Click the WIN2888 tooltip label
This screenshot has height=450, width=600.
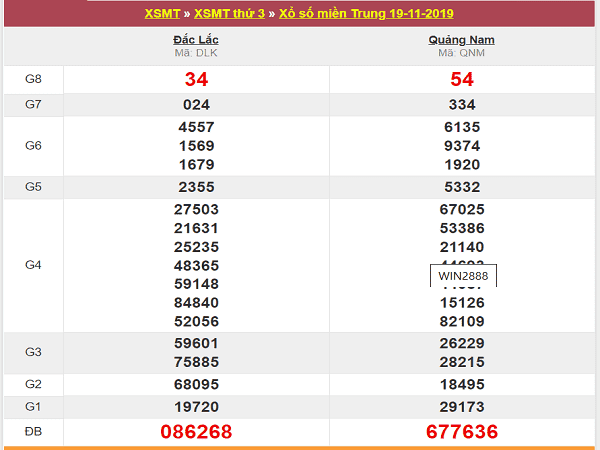tap(463, 275)
